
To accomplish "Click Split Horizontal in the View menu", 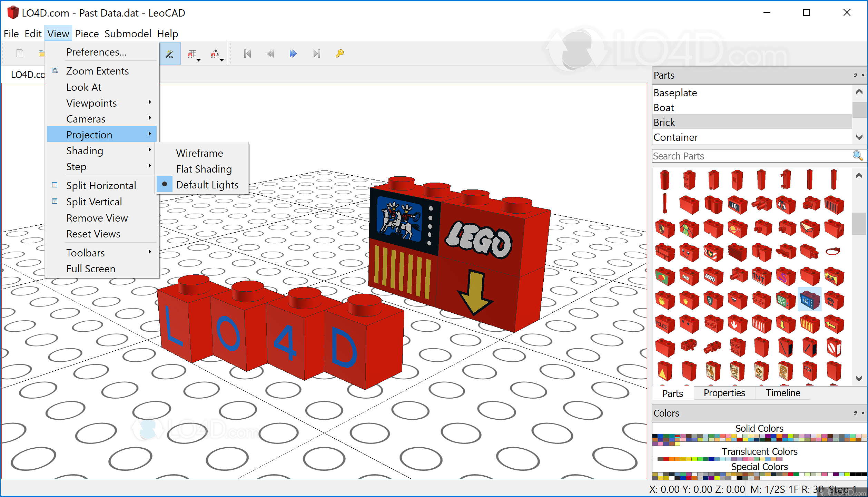I will click(101, 186).
